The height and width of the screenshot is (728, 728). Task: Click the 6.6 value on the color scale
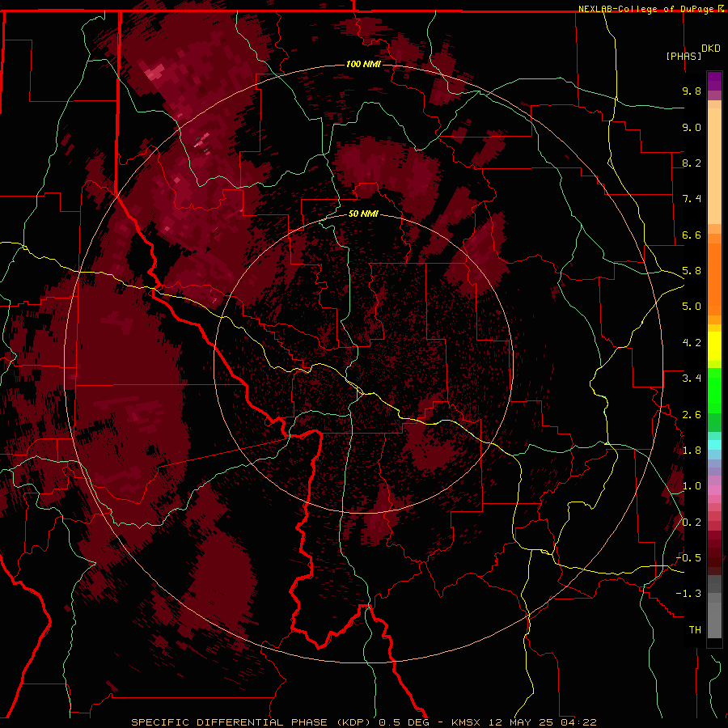[x=692, y=235]
